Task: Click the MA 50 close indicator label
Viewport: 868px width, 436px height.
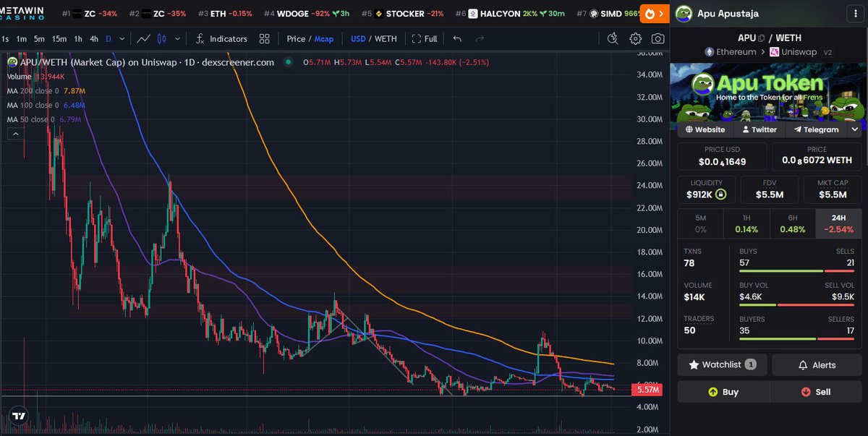Action: [30, 119]
